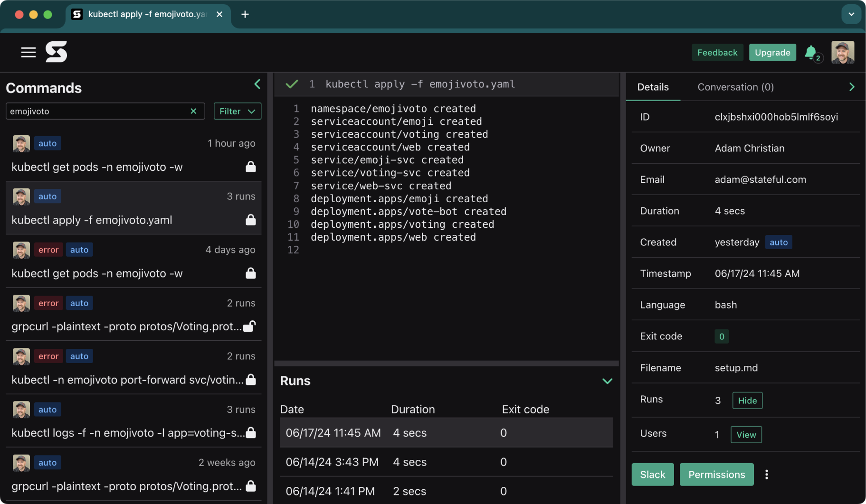
Task: Click the Exit code column header in Runs
Action: (x=525, y=409)
